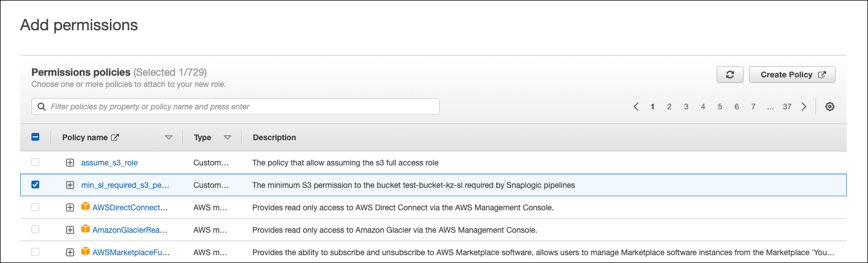Click the previous page arrow
Screen dimensions: 868x263
click(636, 107)
